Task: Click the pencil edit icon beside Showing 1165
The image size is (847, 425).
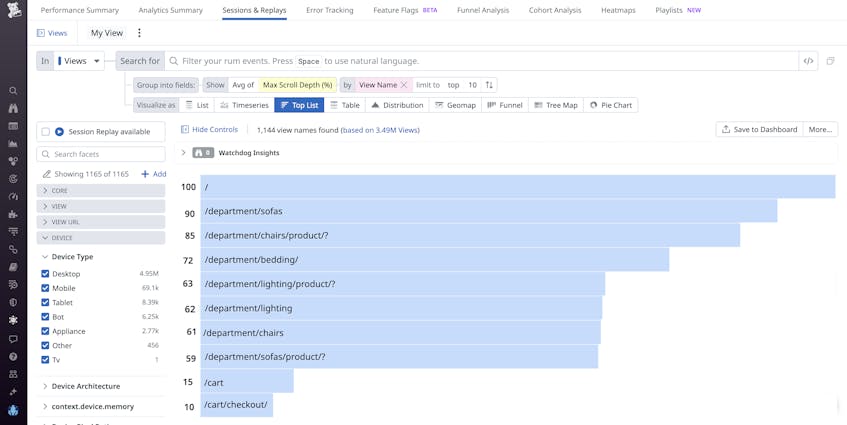Action: (x=46, y=174)
